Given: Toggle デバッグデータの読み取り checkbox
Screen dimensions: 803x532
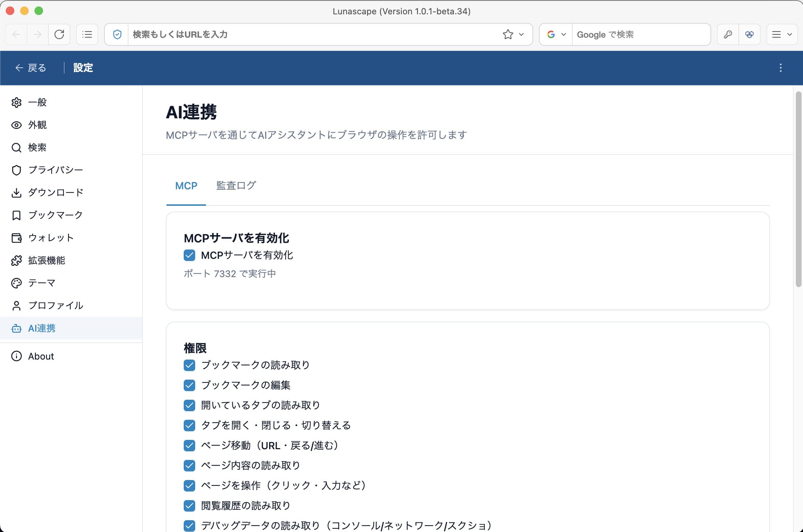Looking at the screenshot, I should coord(189,526).
